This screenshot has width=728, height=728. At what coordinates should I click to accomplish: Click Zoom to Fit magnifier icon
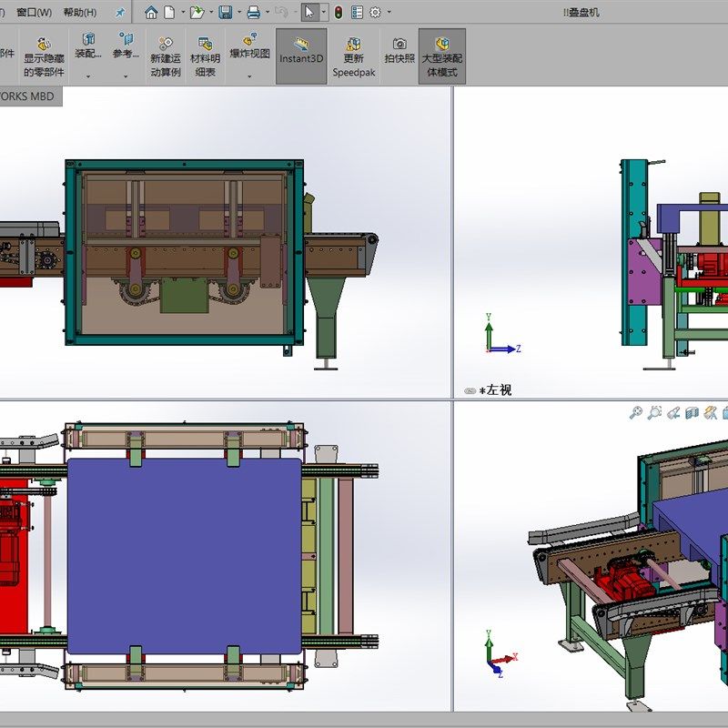[635, 412]
